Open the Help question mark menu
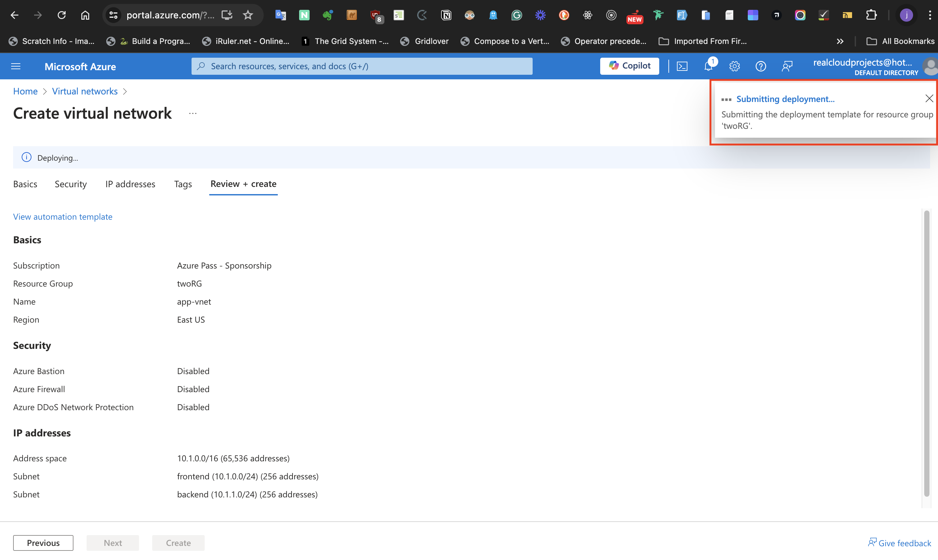 coord(761,67)
